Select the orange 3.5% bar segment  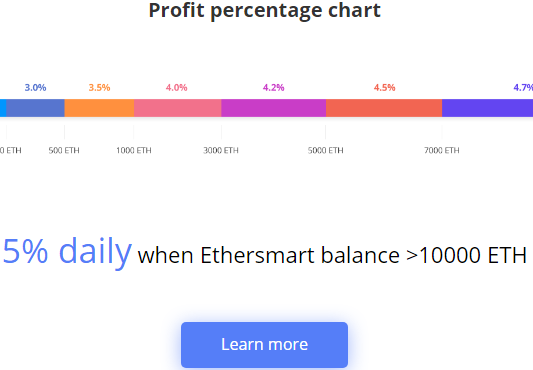pyautogui.click(x=99, y=108)
